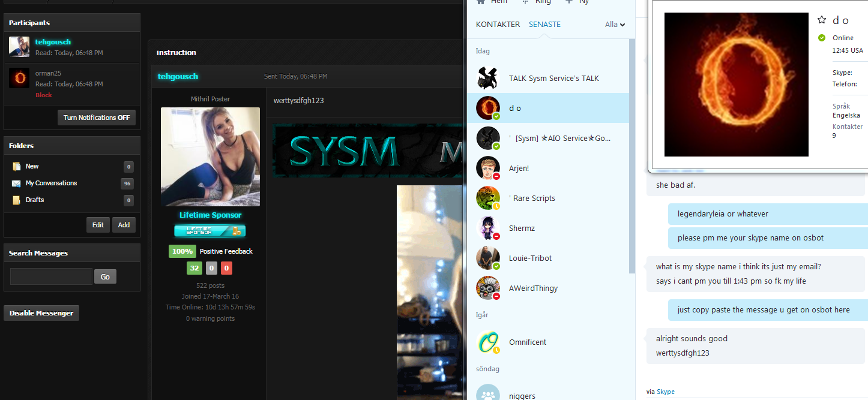This screenshot has width=868, height=400.
Task: Click the Igår section header in Skype
Action: tap(482, 315)
